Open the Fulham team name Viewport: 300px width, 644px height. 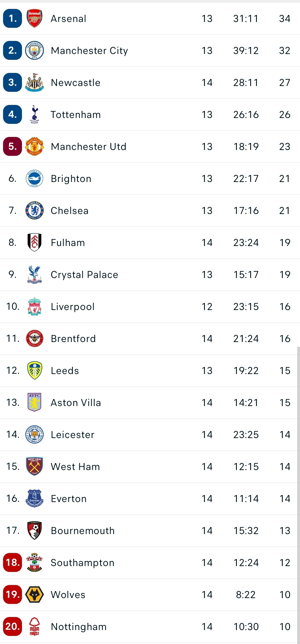(x=68, y=242)
